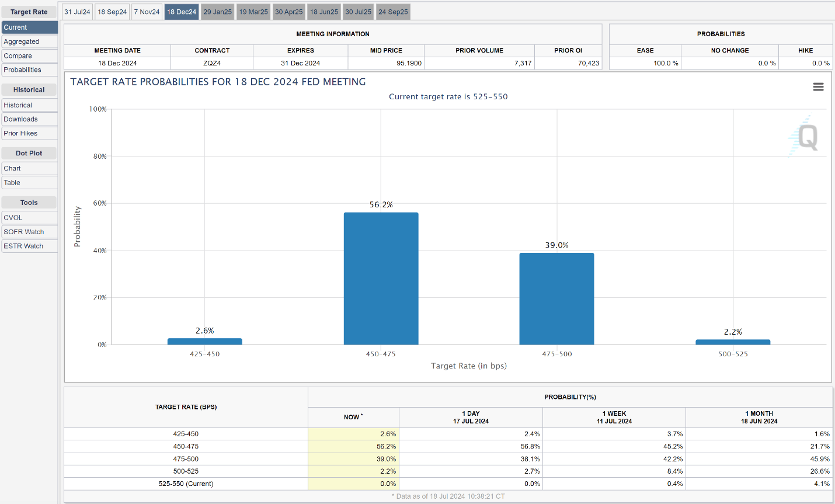Enable the Probabilities view
835x504 pixels.
(x=29, y=69)
